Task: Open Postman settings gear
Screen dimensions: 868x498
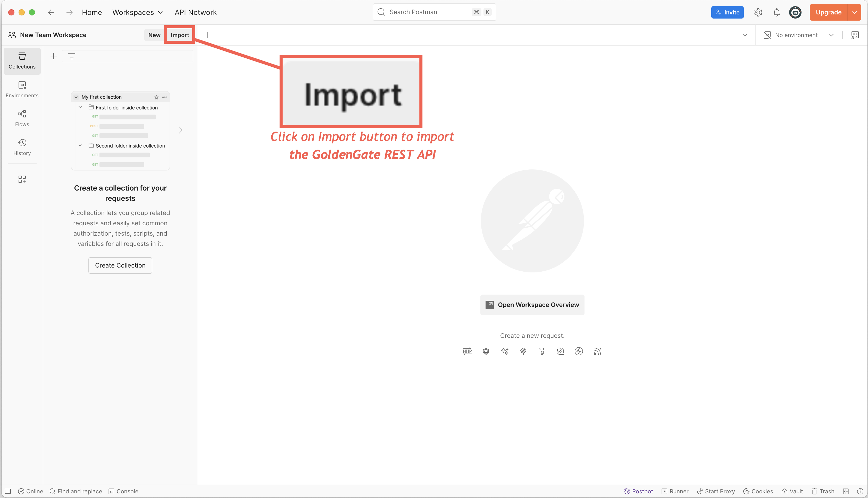Action: point(758,12)
